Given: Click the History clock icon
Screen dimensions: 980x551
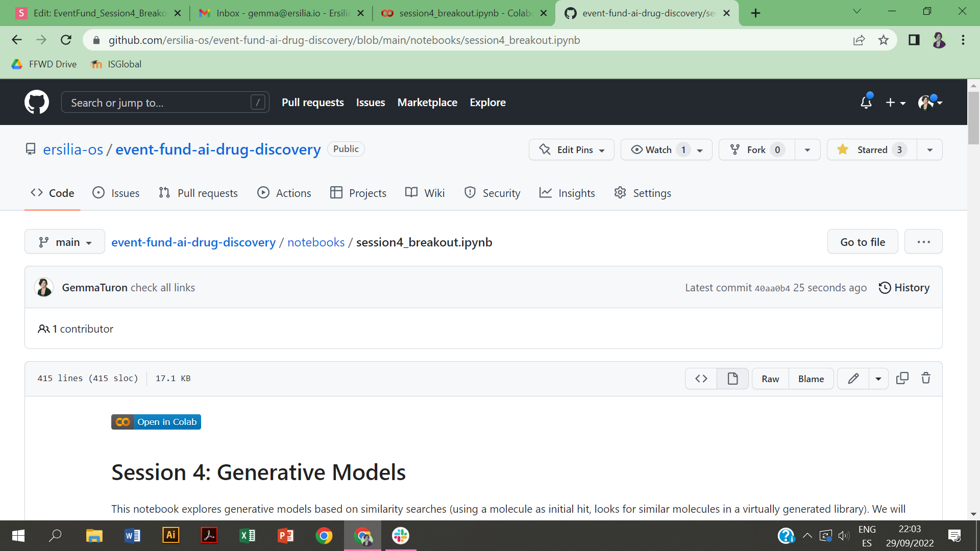Looking at the screenshot, I should point(885,288).
